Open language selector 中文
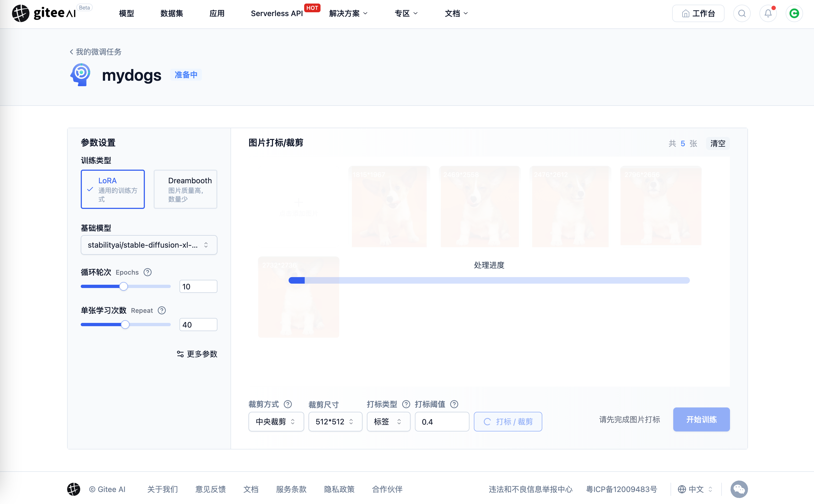814x504 pixels. pyautogui.click(x=695, y=489)
